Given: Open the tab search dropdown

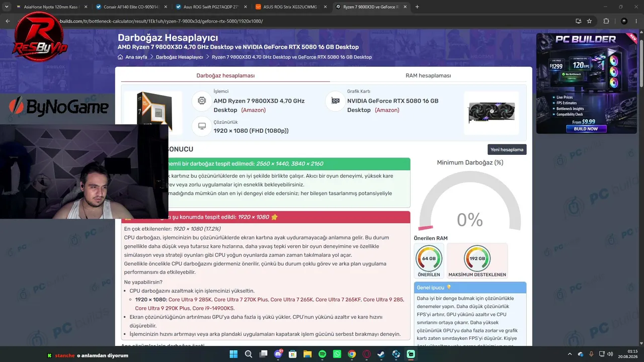Looking at the screenshot, I should (7, 7).
